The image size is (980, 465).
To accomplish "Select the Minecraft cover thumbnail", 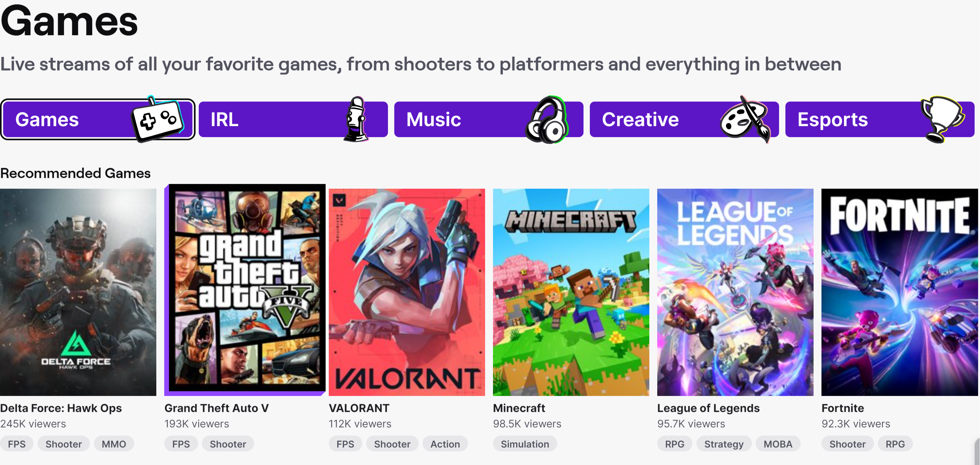I will 571,292.
